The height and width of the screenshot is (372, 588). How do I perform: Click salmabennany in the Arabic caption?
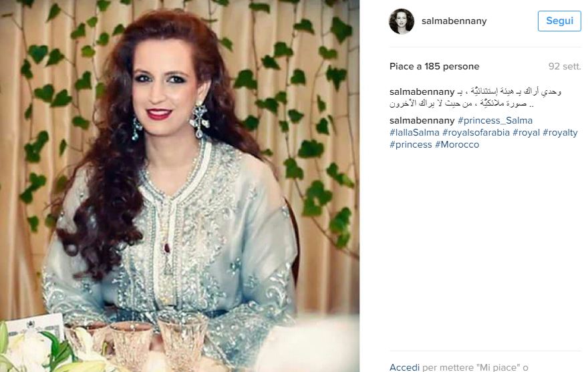point(422,92)
